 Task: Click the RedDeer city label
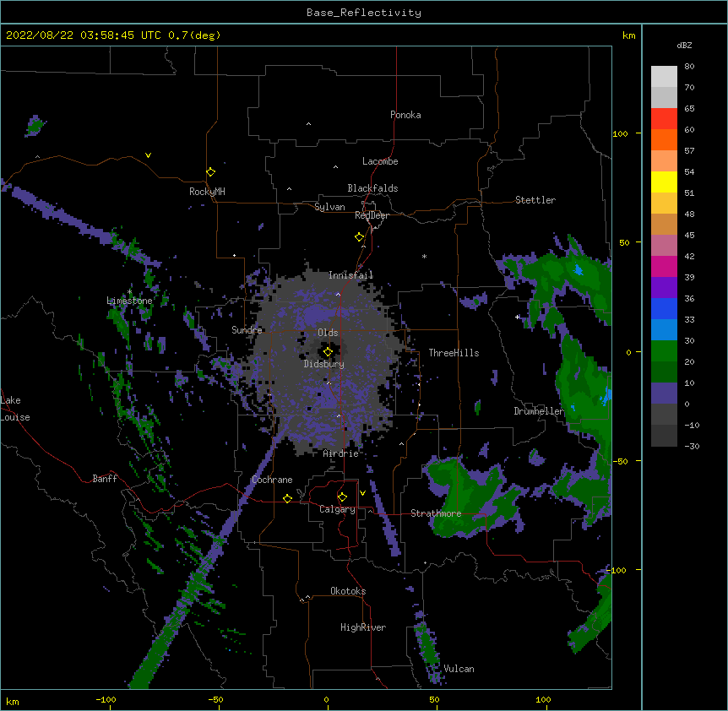click(372, 215)
